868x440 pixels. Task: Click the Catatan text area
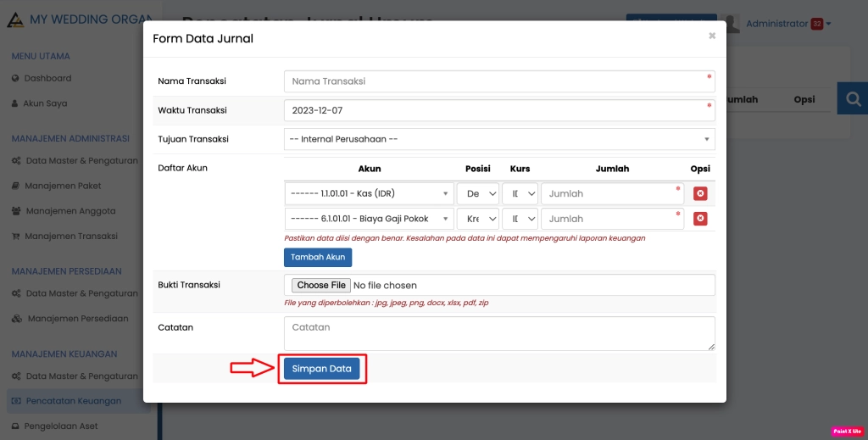point(499,333)
